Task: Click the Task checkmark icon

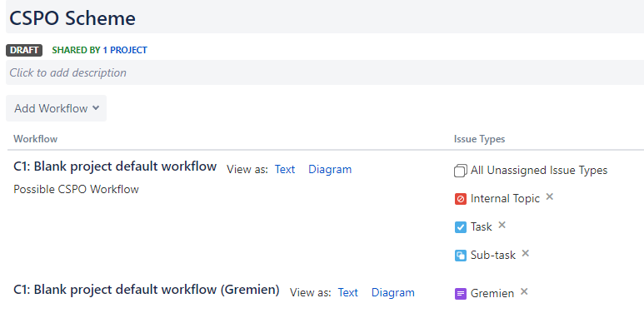Action: [461, 227]
